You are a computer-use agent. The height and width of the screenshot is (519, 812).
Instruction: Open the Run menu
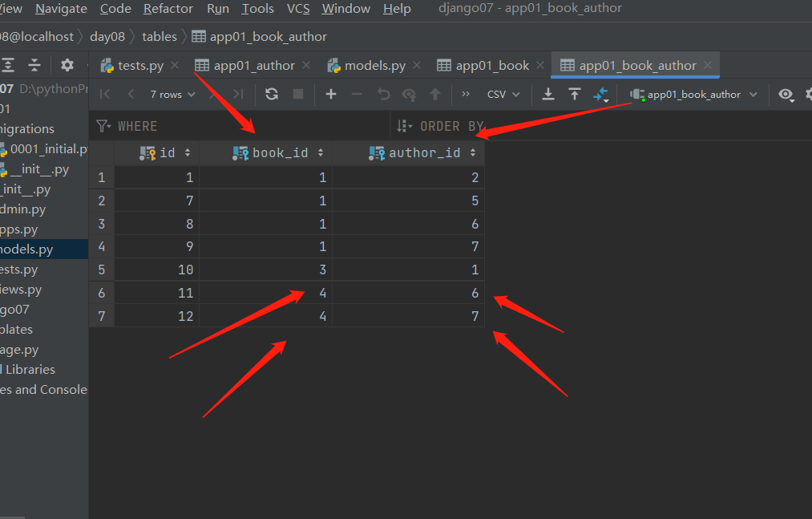point(217,9)
